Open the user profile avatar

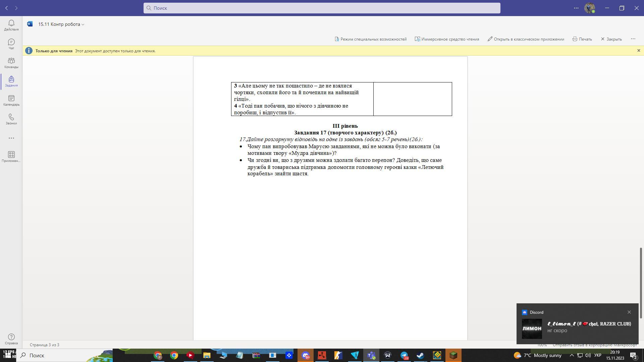[589, 8]
